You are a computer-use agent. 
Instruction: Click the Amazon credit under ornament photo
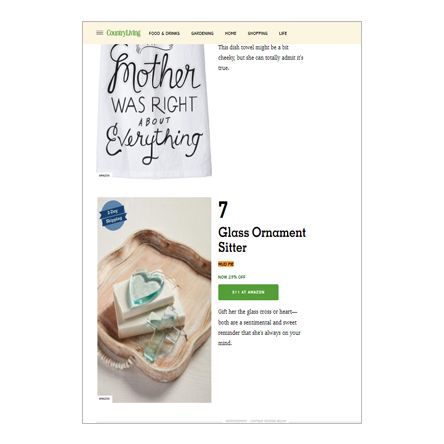(104, 398)
